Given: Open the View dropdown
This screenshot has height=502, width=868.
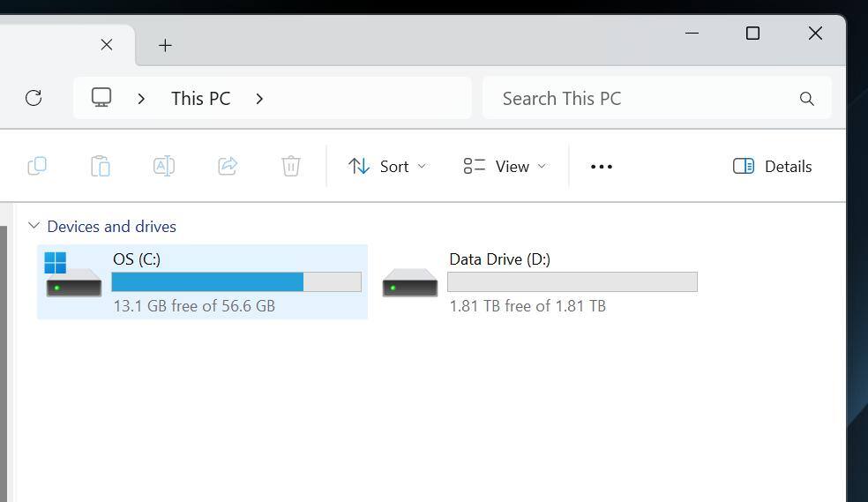Looking at the screenshot, I should click(505, 167).
